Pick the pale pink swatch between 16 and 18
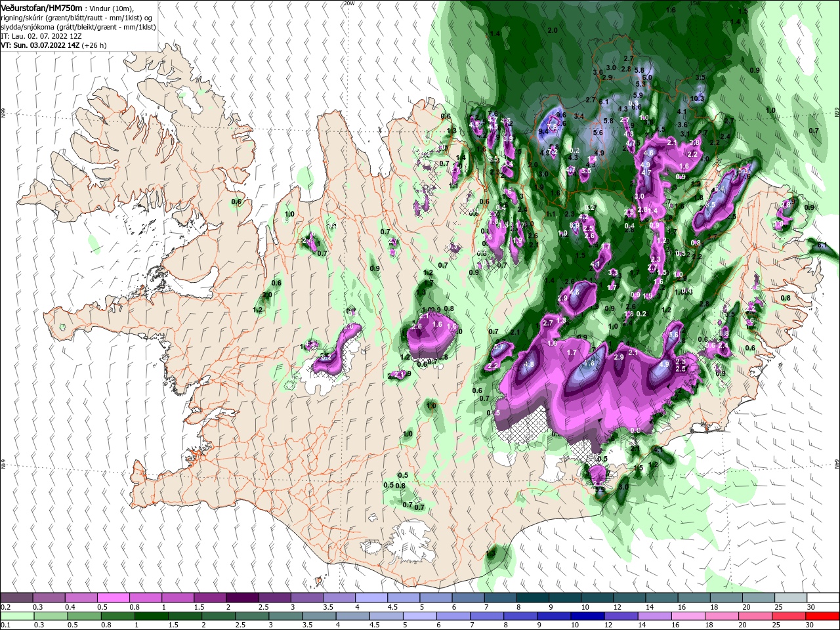 pos(688,616)
